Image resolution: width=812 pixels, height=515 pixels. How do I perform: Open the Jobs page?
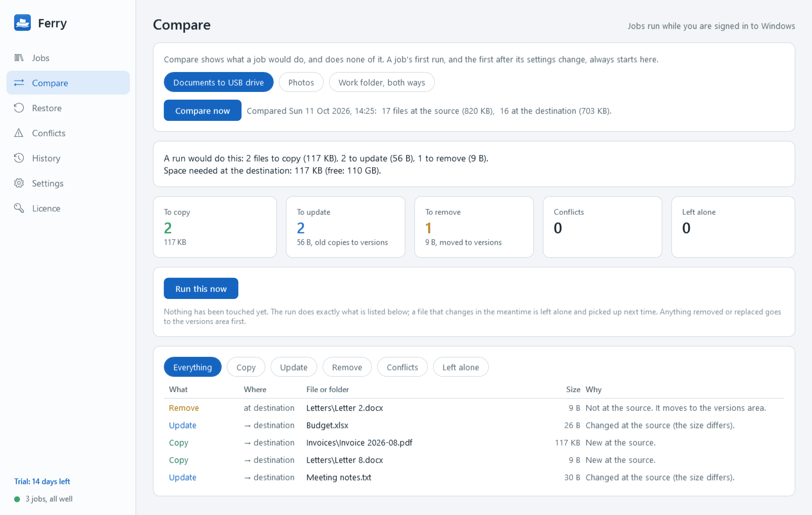[68, 58]
